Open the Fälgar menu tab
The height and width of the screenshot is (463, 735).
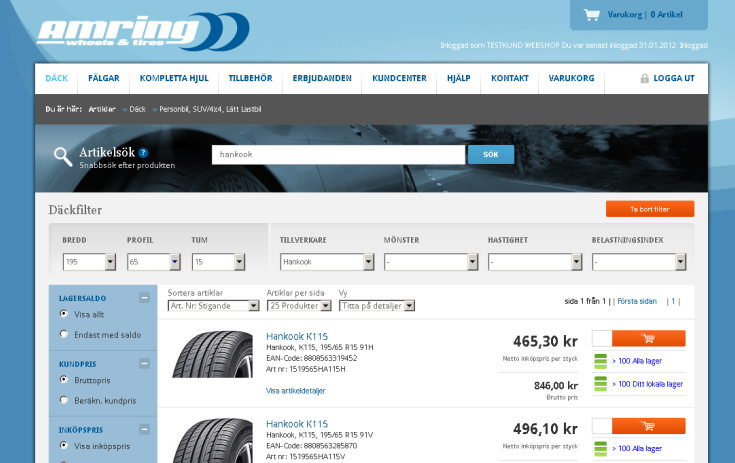click(x=104, y=78)
